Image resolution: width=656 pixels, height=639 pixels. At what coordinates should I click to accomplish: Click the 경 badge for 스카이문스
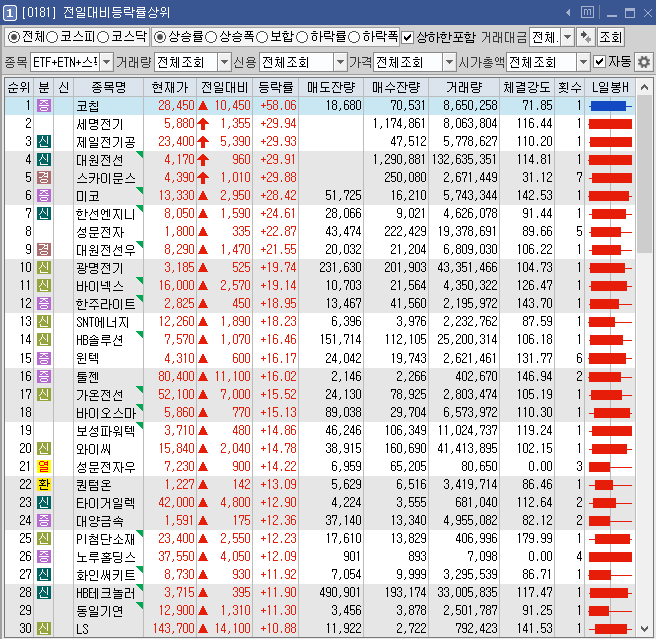click(x=44, y=177)
